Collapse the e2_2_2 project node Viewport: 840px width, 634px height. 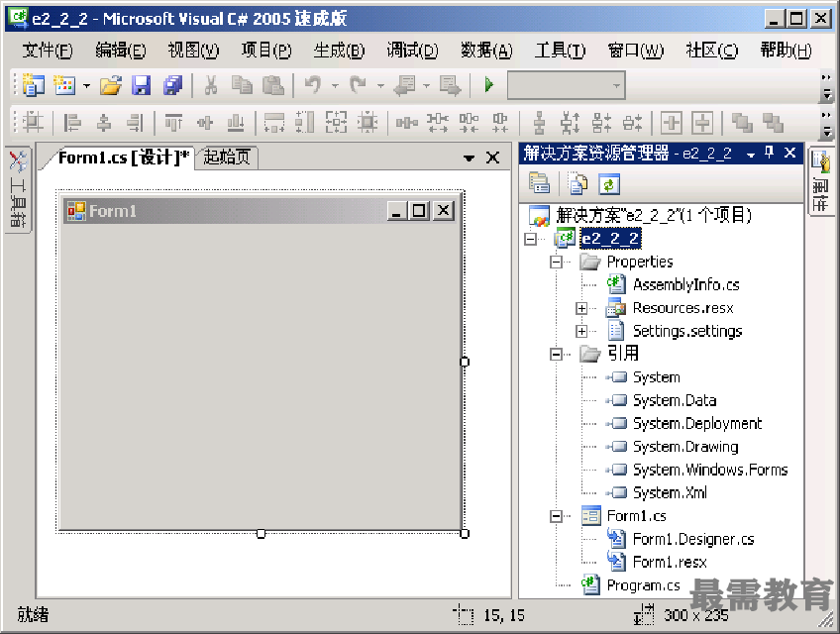(x=530, y=239)
